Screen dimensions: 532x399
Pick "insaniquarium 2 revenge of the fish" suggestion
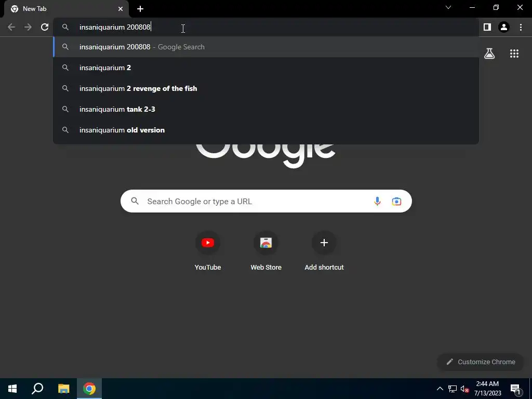[x=266, y=88]
